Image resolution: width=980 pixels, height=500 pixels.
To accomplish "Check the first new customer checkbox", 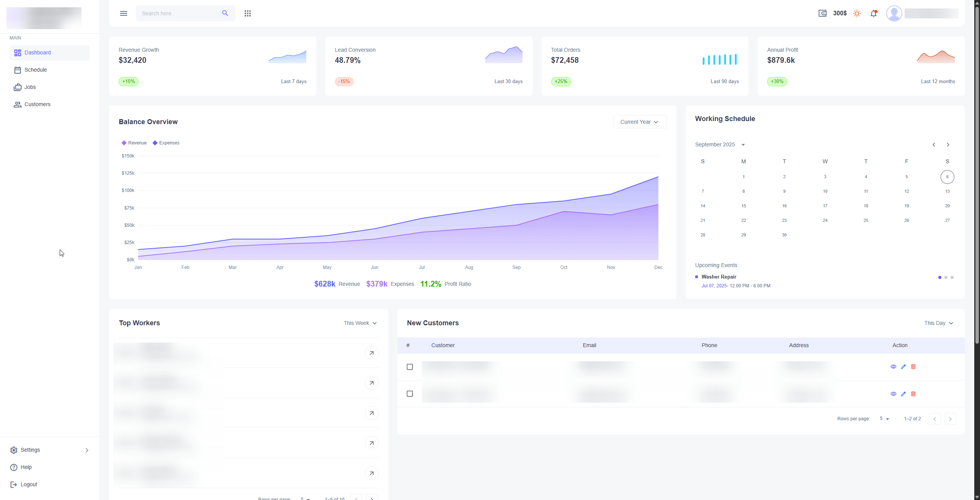I will [410, 367].
